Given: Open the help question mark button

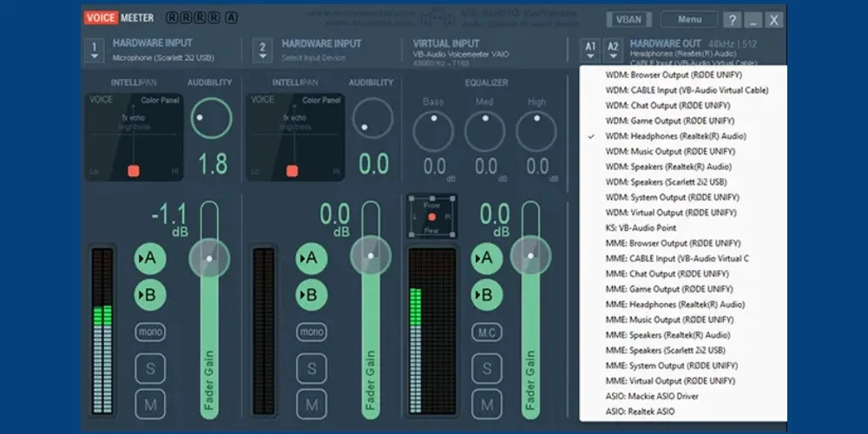Looking at the screenshot, I should [x=733, y=20].
